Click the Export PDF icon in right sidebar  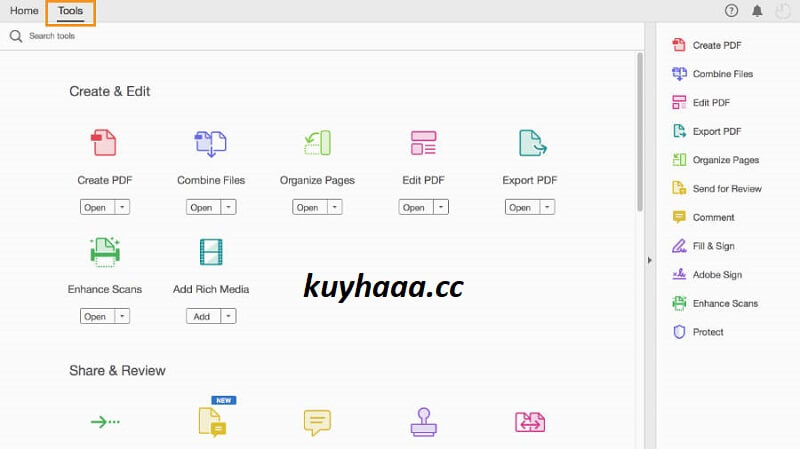679,131
